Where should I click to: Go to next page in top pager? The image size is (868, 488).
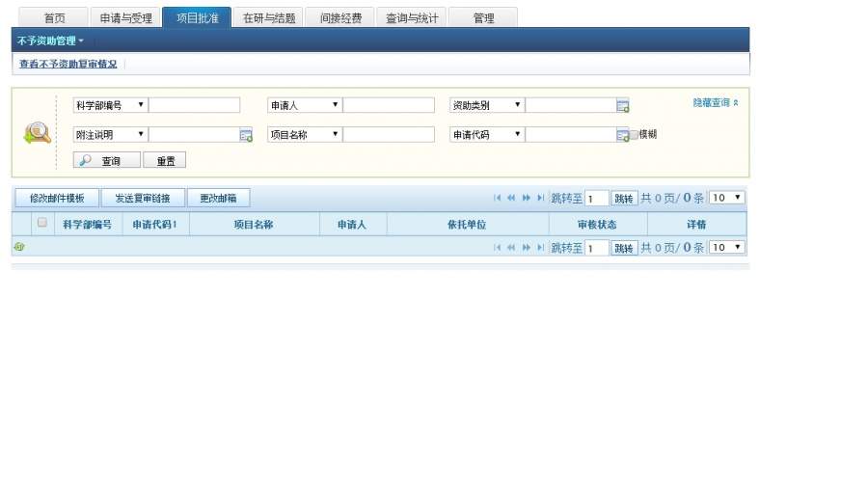tap(526, 198)
